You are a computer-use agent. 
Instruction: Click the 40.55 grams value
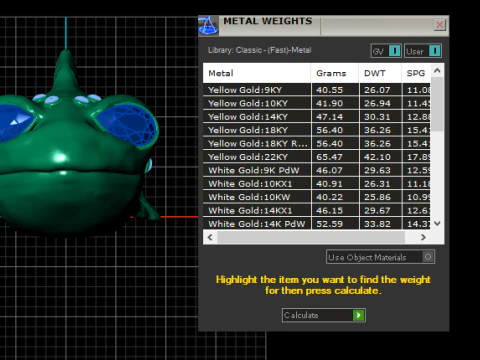pyautogui.click(x=329, y=90)
